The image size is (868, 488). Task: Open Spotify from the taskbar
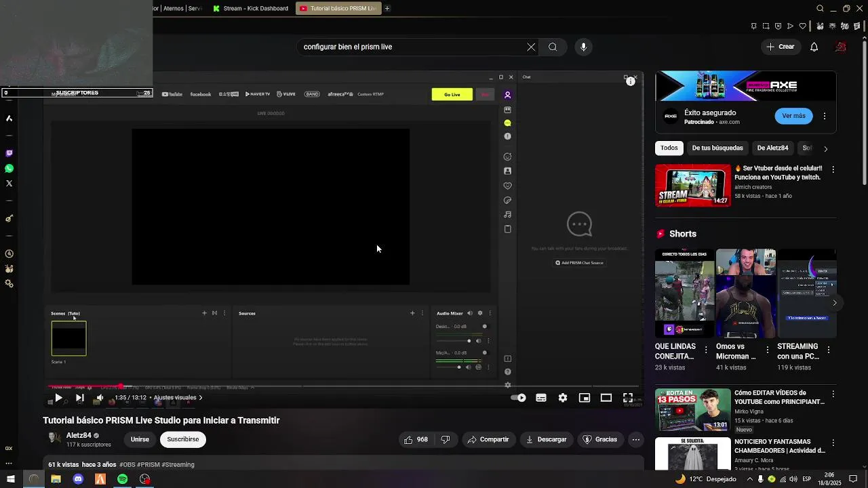[122, 479]
